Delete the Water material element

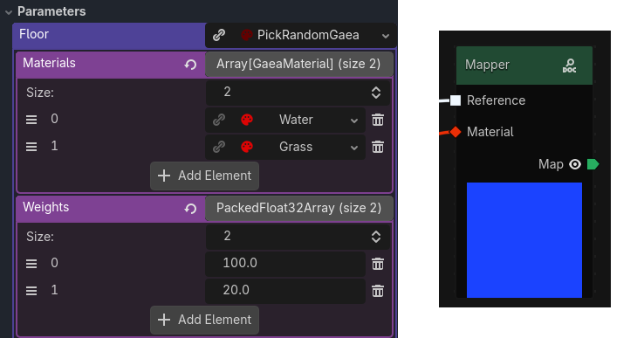click(378, 120)
